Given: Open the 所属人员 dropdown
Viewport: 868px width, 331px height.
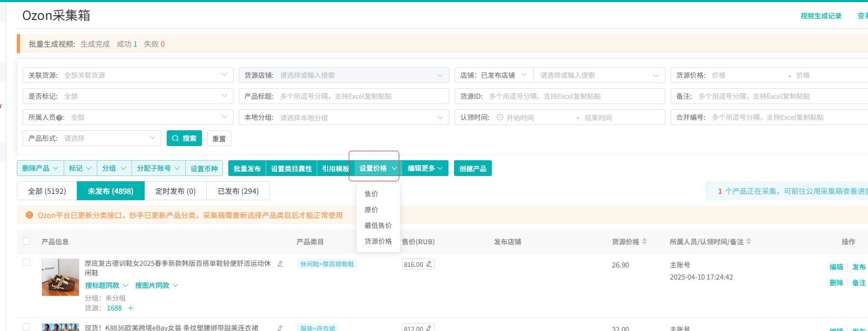Looking at the screenshot, I should pyautogui.click(x=128, y=117).
